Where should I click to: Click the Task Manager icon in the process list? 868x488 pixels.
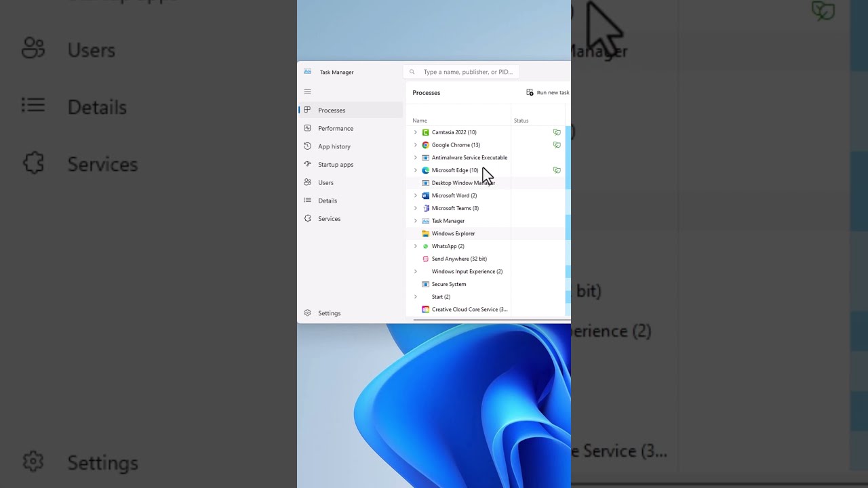(426, 221)
